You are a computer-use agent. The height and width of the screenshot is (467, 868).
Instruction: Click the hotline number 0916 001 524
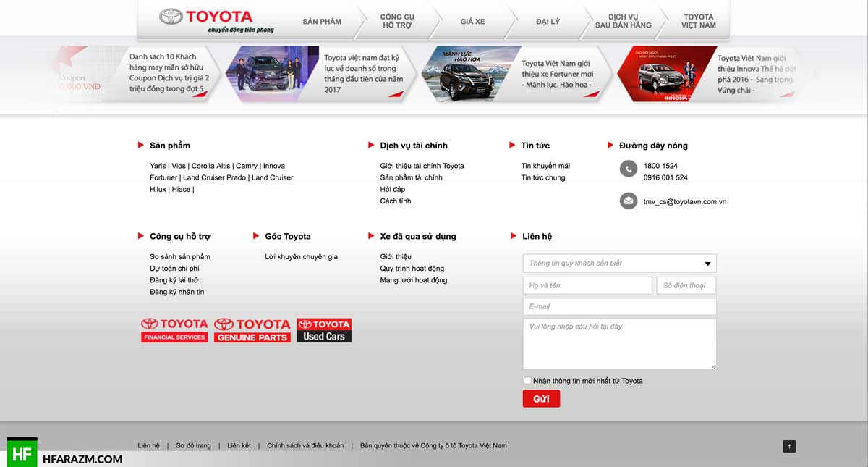click(x=665, y=177)
